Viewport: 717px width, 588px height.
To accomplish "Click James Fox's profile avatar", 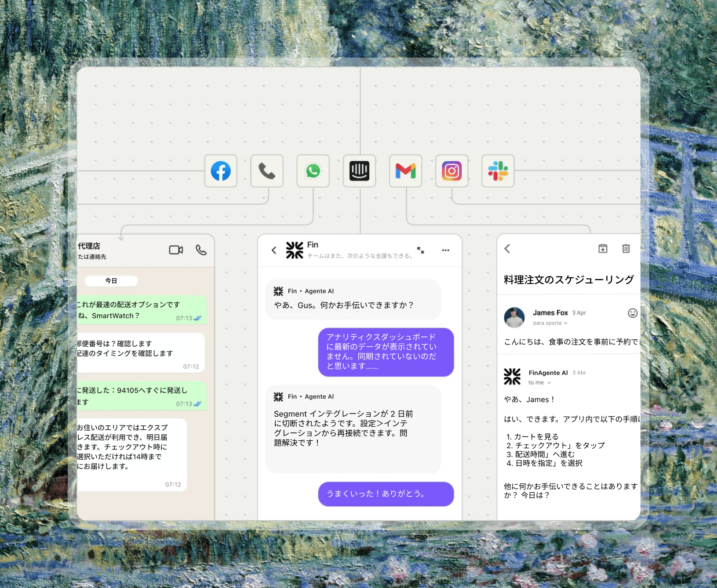I will 514,317.
